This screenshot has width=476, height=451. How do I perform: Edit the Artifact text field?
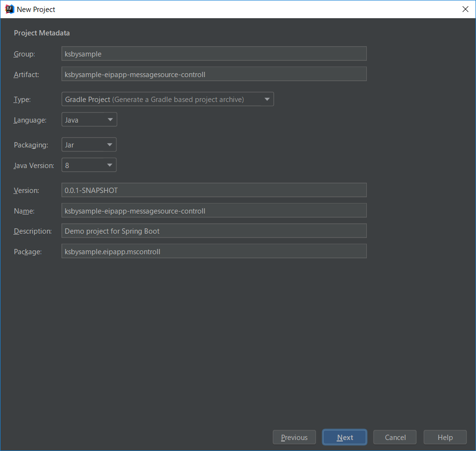[214, 74]
